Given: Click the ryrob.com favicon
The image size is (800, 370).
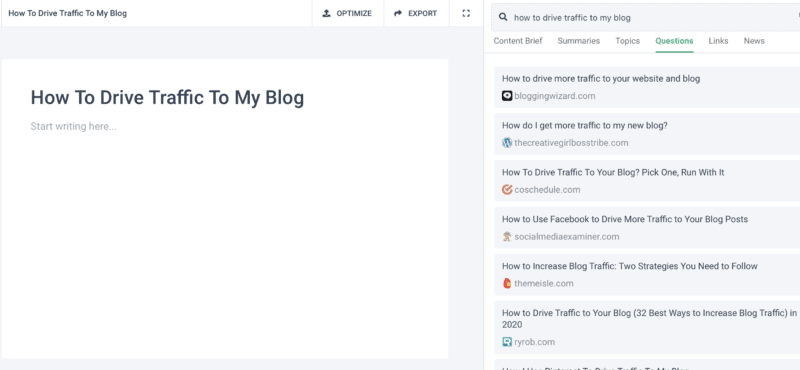Looking at the screenshot, I should click(x=507, y=342).
